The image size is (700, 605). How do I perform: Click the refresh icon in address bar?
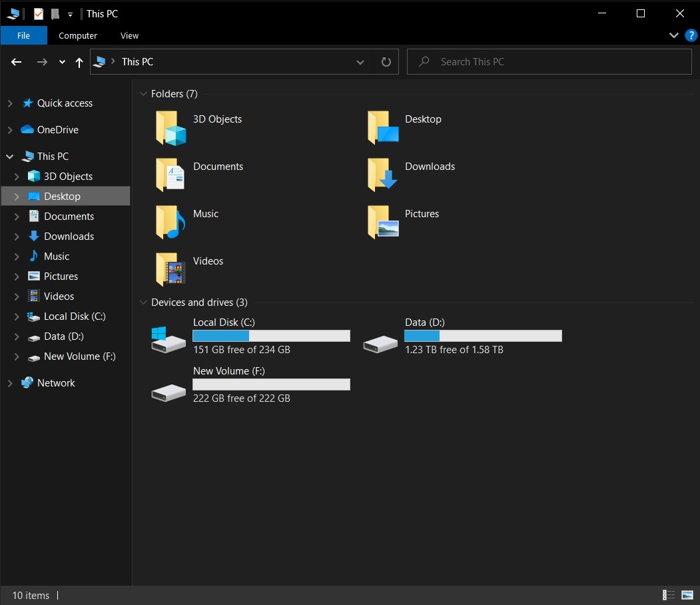tap(386, 61)
